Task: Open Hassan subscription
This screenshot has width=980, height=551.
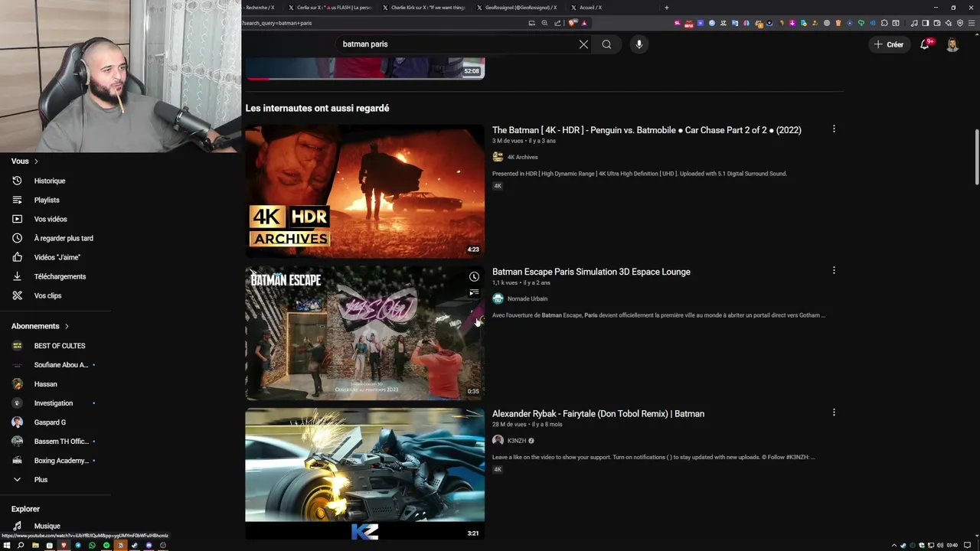Action: click(45, 384)
